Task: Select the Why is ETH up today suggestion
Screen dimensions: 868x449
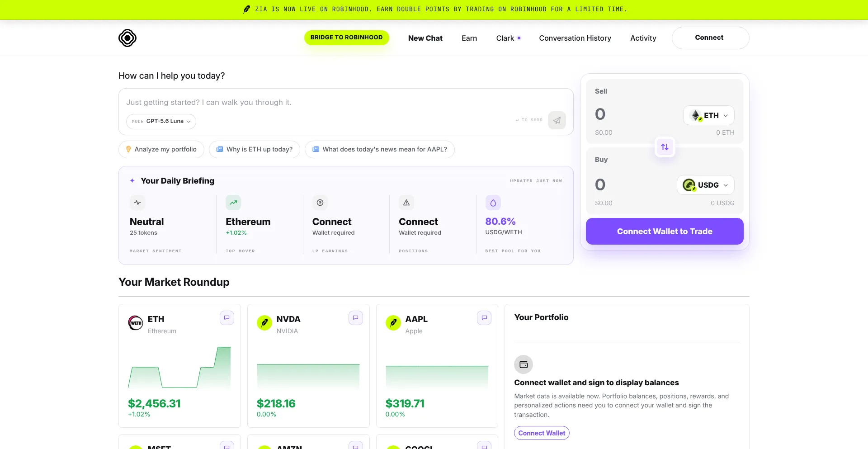Action: click(x=255, y=149)
